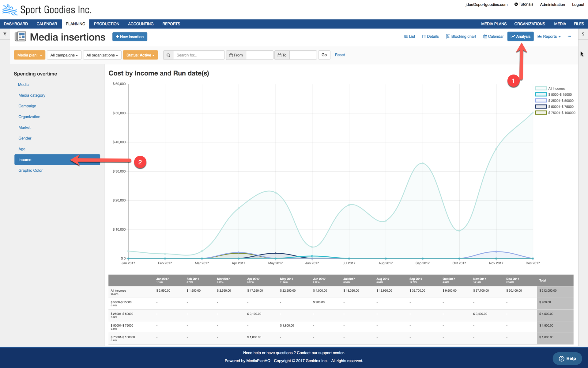Open the three-dots more options menu

569,36
